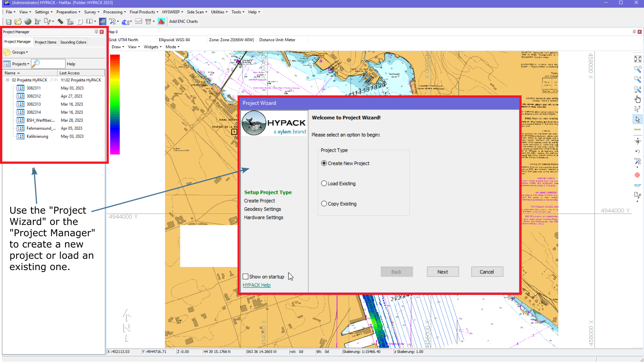Click the Save floppy disk icon in toolbar
Image resolution: width=644 pixels, height=362 pixels.
click(x=8, y=22)
